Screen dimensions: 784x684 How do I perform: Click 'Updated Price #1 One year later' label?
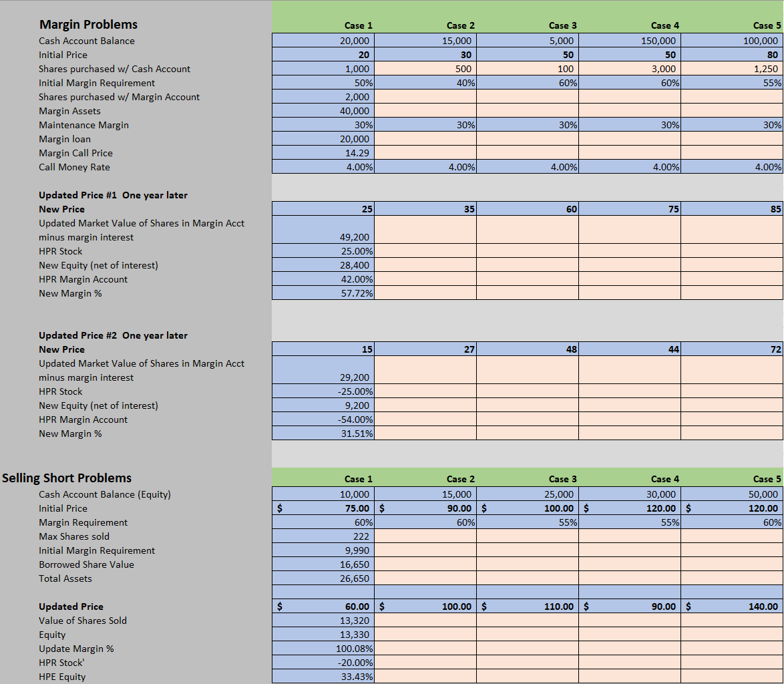click(x=113, y=195)
